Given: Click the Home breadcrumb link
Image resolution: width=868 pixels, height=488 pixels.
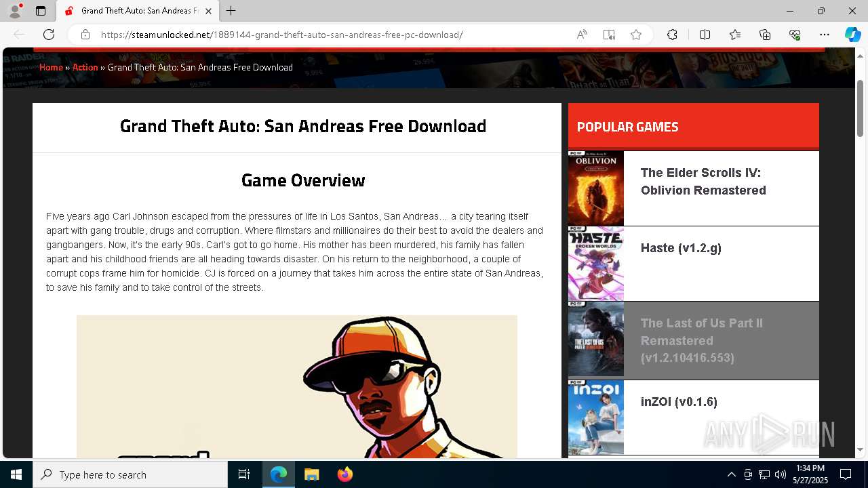Looking at the screenshot, I should click(x=51, y=67).
